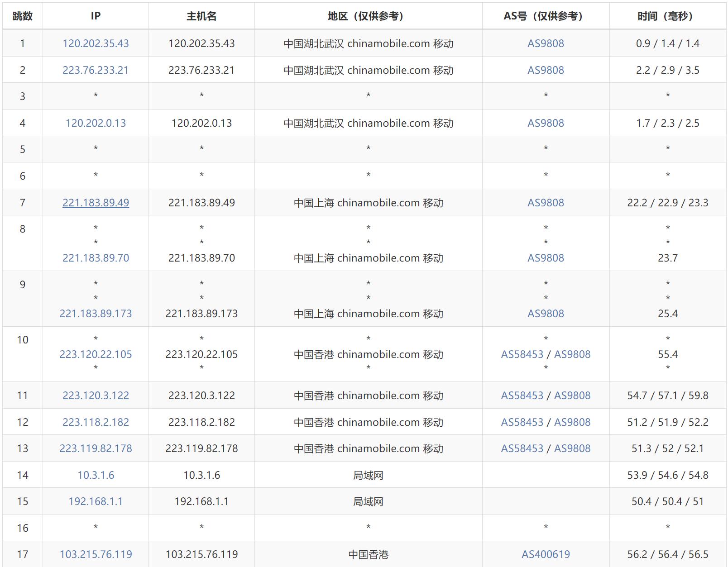Open AS9808 link in hop 13 row

(572, 448)
